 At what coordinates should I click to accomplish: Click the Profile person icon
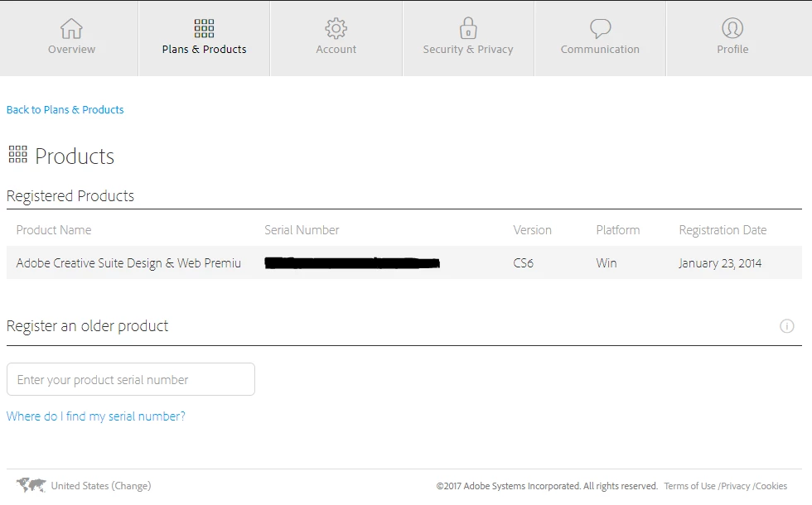pos(732,28)
